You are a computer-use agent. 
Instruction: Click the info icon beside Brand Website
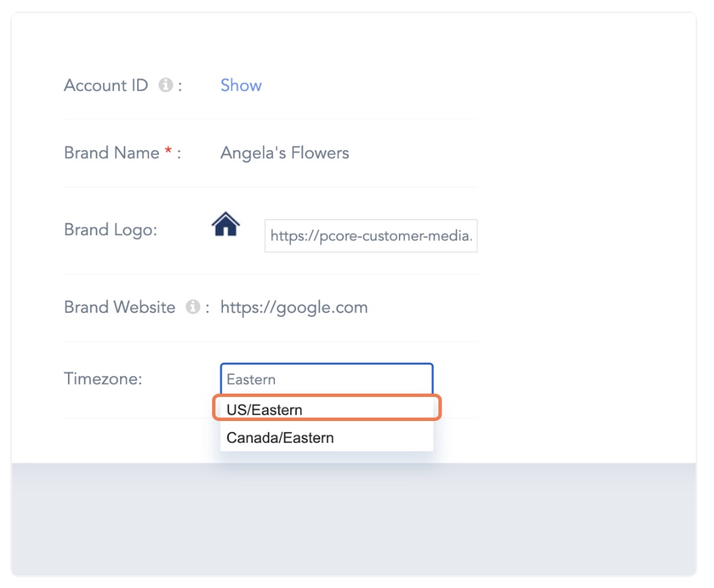pyautogui.click(x=192, y=307)
